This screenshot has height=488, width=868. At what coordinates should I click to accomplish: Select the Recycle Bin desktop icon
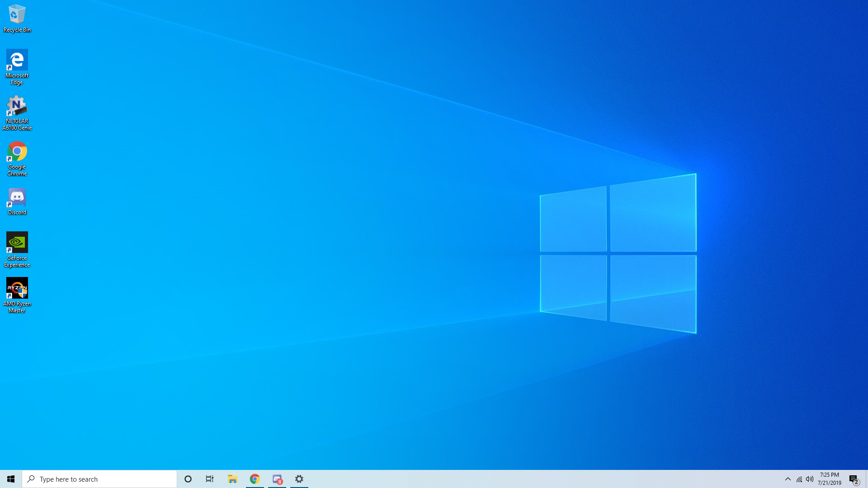(x=17, y=19)
